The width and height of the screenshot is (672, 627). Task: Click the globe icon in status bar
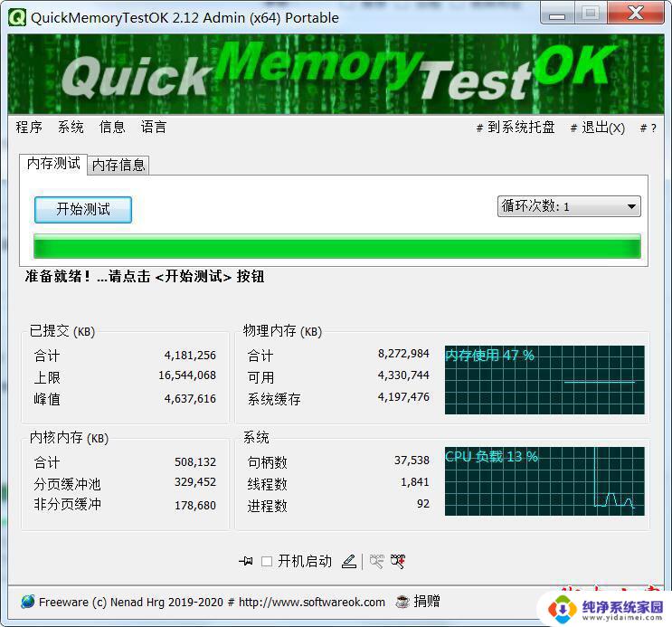[27, 602]
